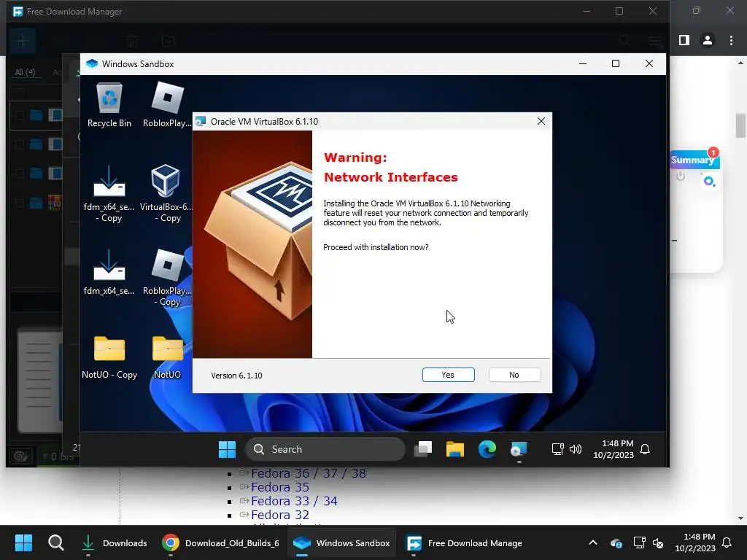Click the Chrome page vertical scrollbar thumb
This screenshot has height=560, width=747.
tap(740, 125)
